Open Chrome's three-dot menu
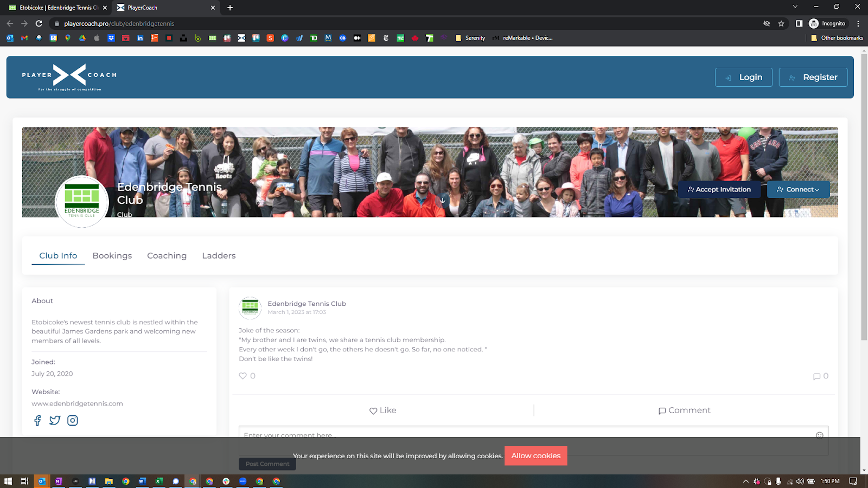868x488 pixels. [858, 23]
